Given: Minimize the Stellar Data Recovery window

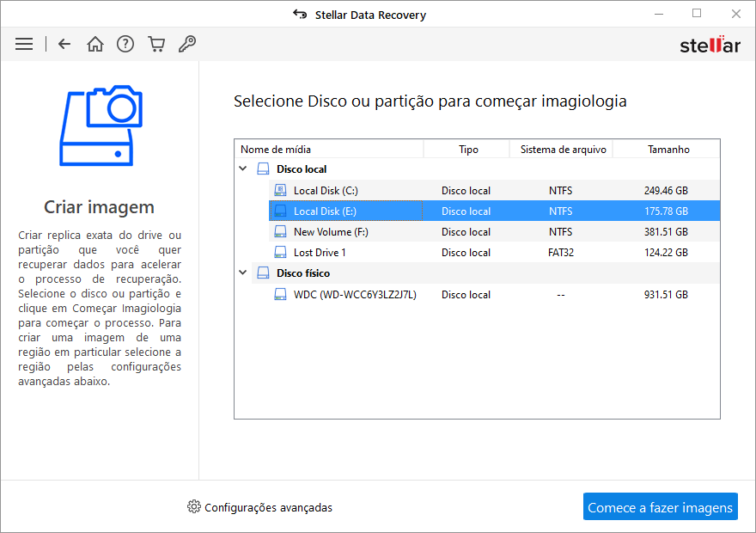Looking at the screenshot, I should pos(659,14).
